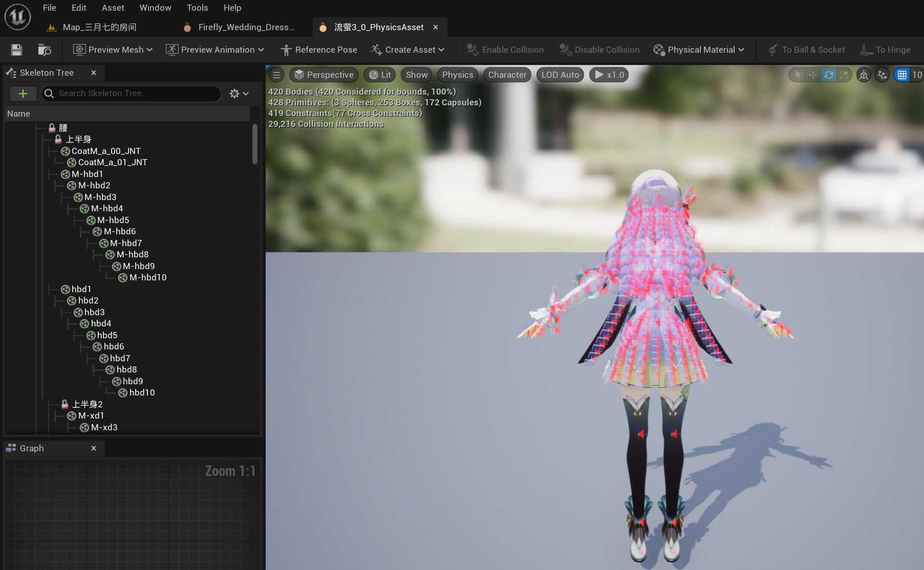Open the Help menu
Image resolution: width=924 pixels, height=570 pixels.
point(232,8)
